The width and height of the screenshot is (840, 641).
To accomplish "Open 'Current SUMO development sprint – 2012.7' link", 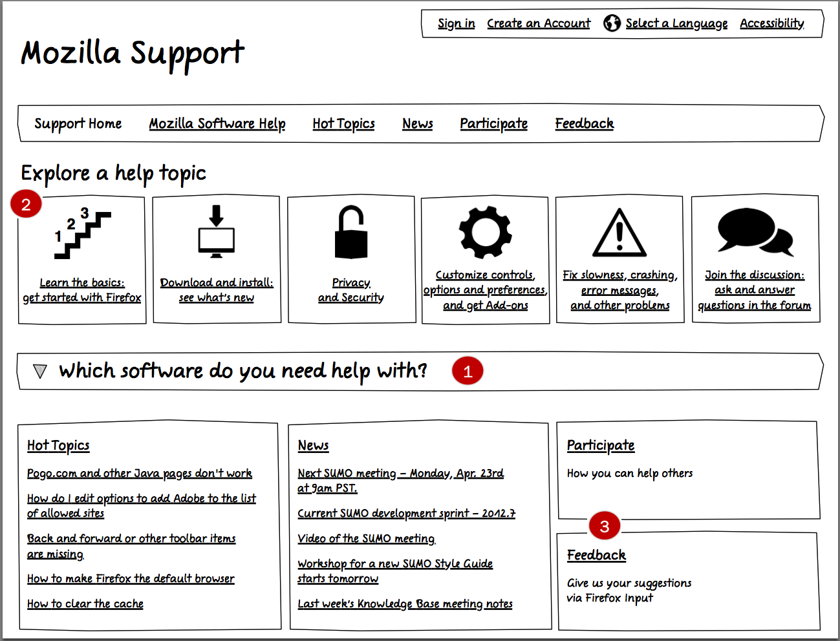I will 407,514.
